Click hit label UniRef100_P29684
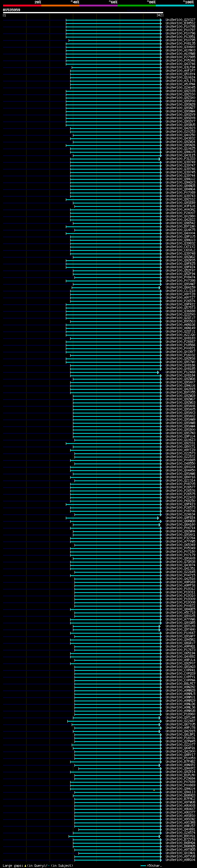The image size is (197, 868). (x=180, y=778)
